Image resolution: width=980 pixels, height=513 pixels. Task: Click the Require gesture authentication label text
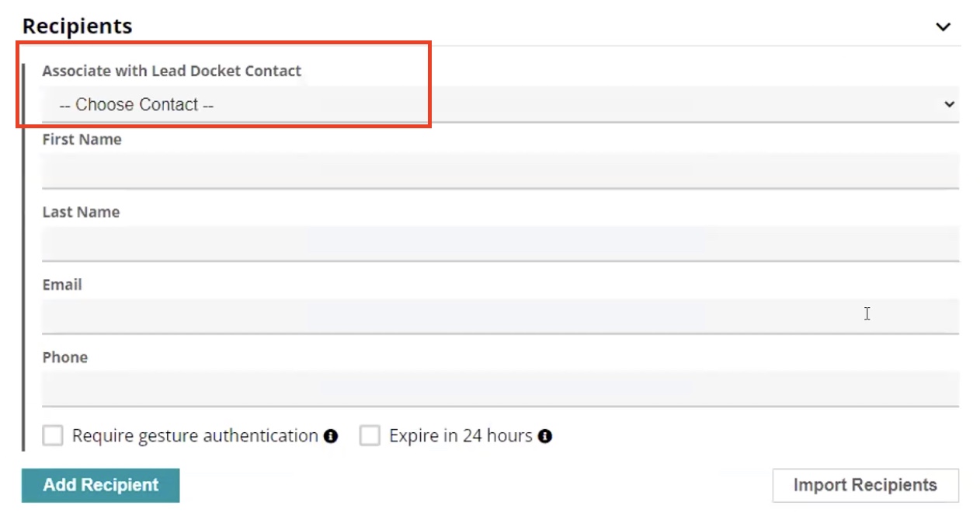point(195,436)
